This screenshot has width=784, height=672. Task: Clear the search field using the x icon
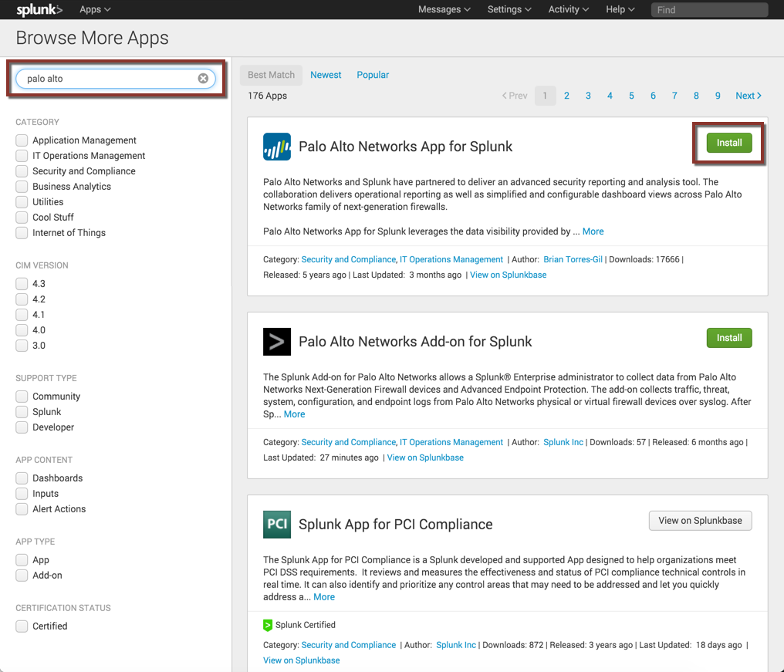(x=202, y=78)
